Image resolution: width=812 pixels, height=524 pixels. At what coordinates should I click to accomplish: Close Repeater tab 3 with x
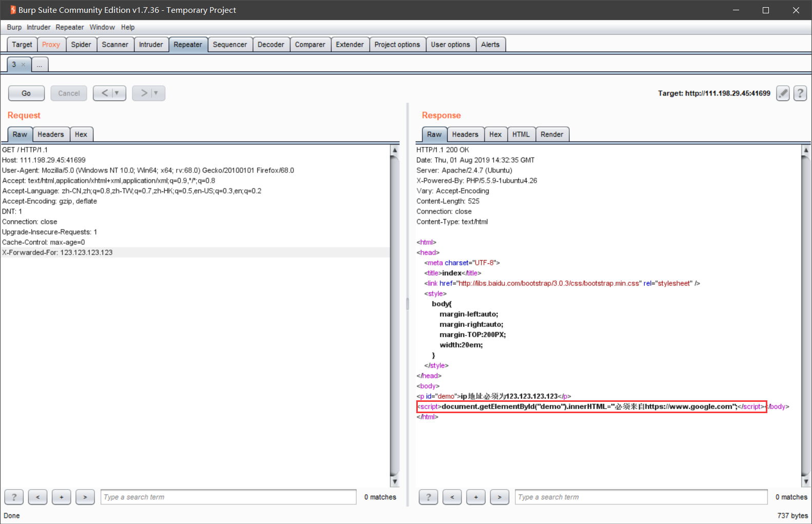(x=23, y=65)
